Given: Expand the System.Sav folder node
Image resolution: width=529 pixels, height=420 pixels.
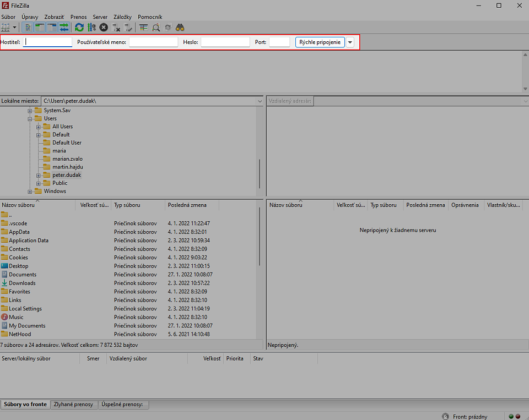Looking at the screenshot, I should pos(30,111).
